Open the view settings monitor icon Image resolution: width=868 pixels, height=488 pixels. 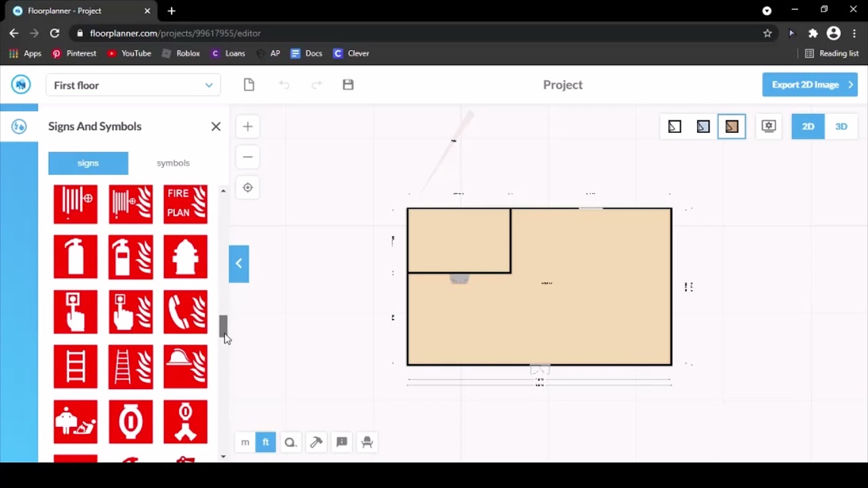tap(768, 127)
